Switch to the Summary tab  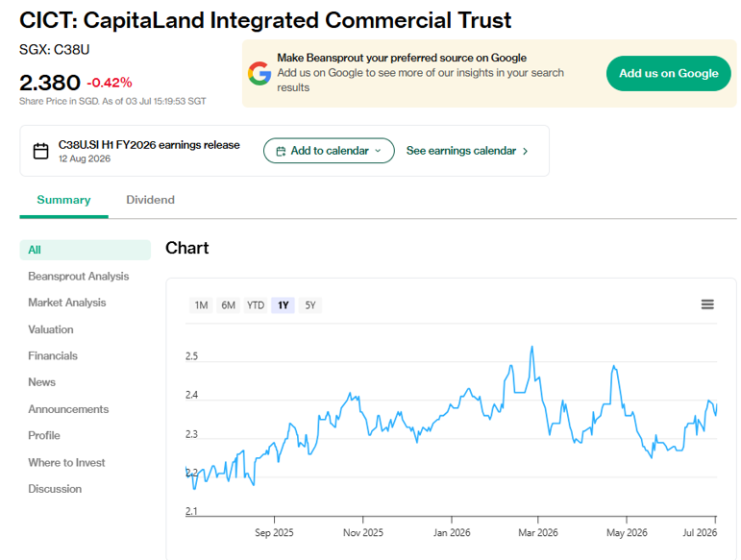click(63, 200)
